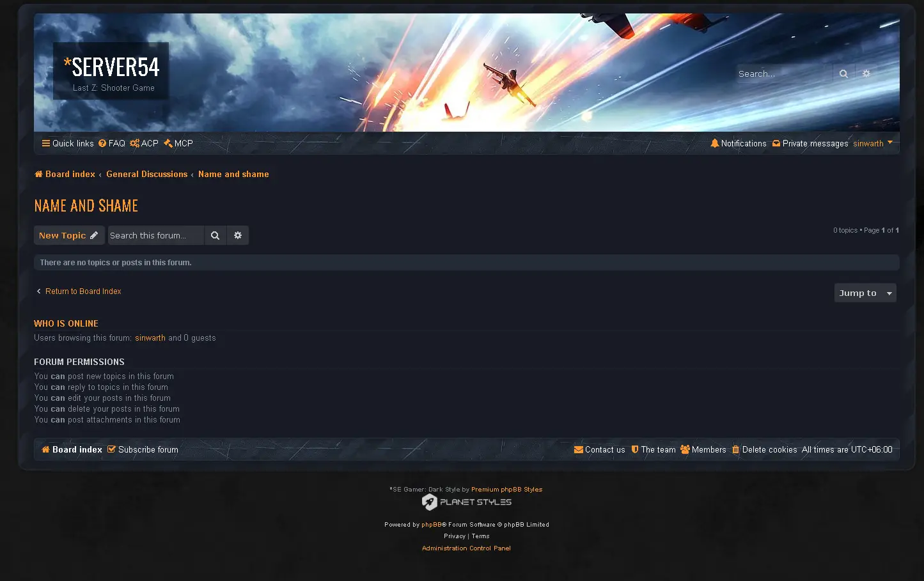The height and width of the screenshot is (581, 924).
Task: Open the Jump to dropdown
Action: (x=865, y=293)
